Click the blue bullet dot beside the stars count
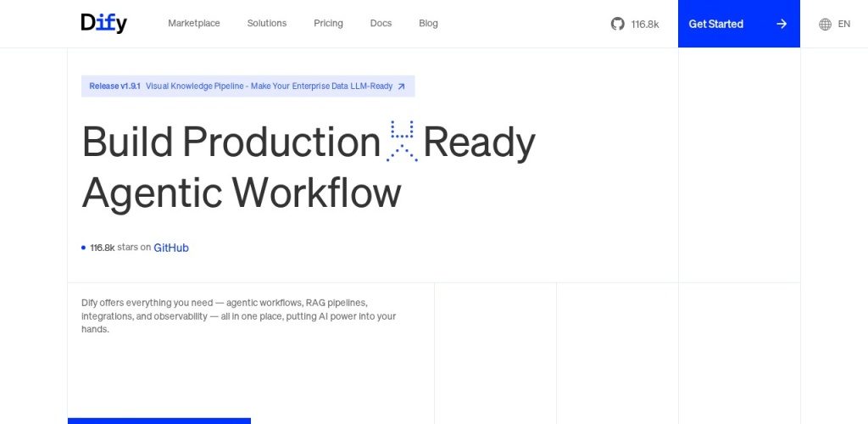868x424 pixels. pos(83,248)
